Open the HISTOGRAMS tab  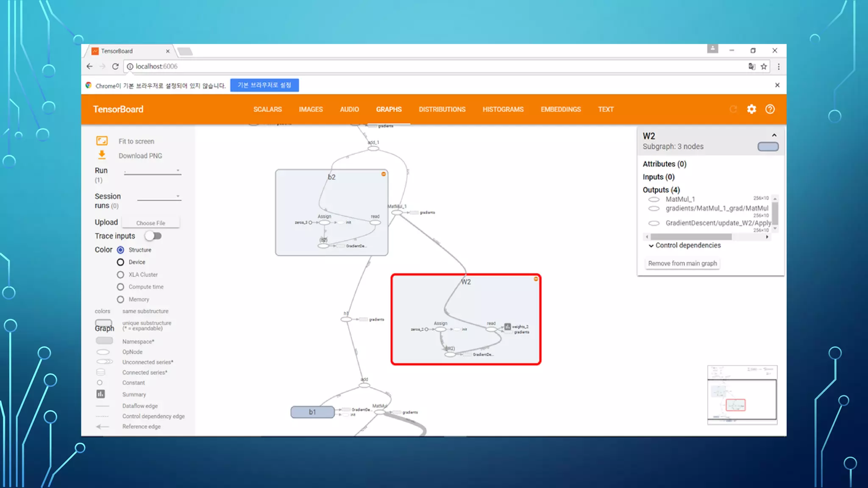pos(503,109)
